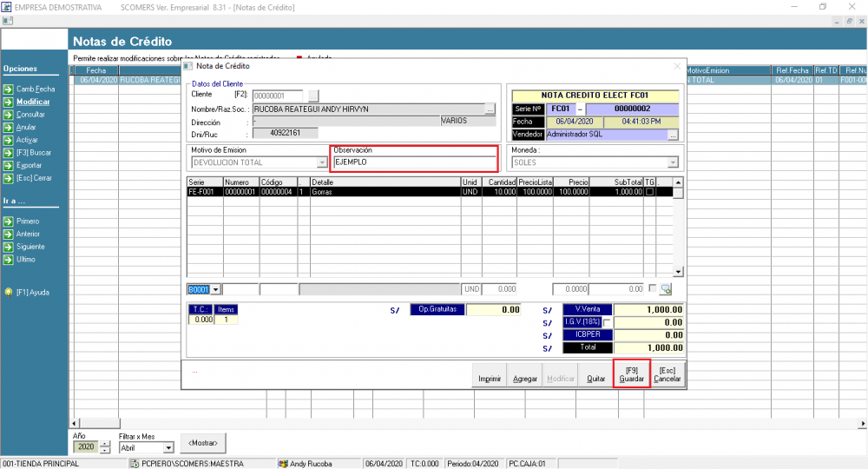
Task: Click the ellipsis button beside Vendedor
Action: click(673, 135)
